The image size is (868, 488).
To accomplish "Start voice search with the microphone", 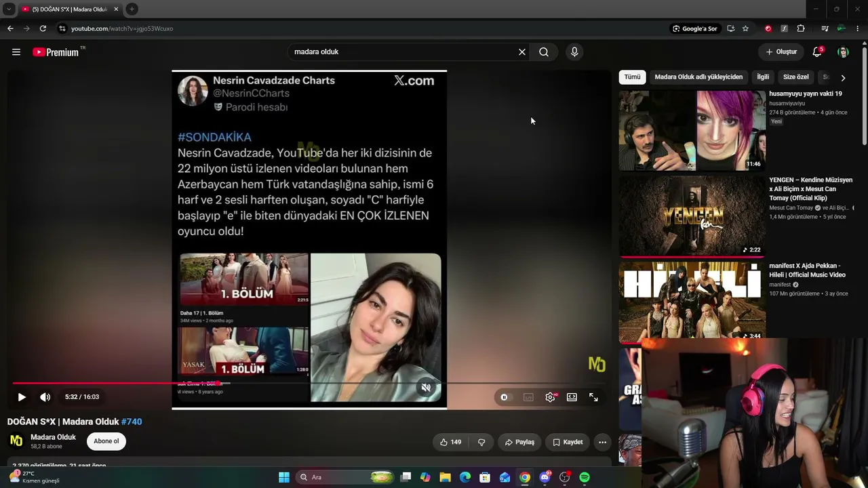I will click(x=574, y=52).
